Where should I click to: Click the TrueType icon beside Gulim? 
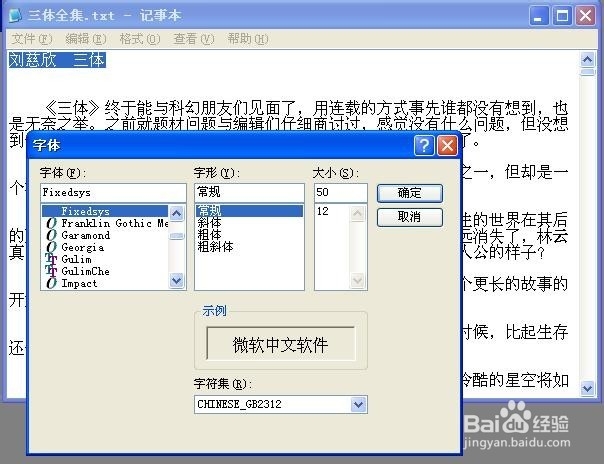pos(51,259)
